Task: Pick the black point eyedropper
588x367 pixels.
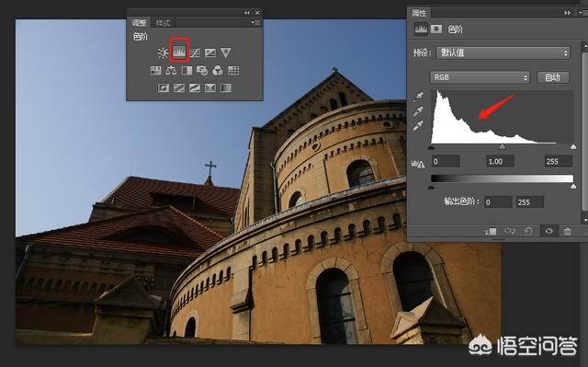Action: pyautogui.click(x=418, y=97)
